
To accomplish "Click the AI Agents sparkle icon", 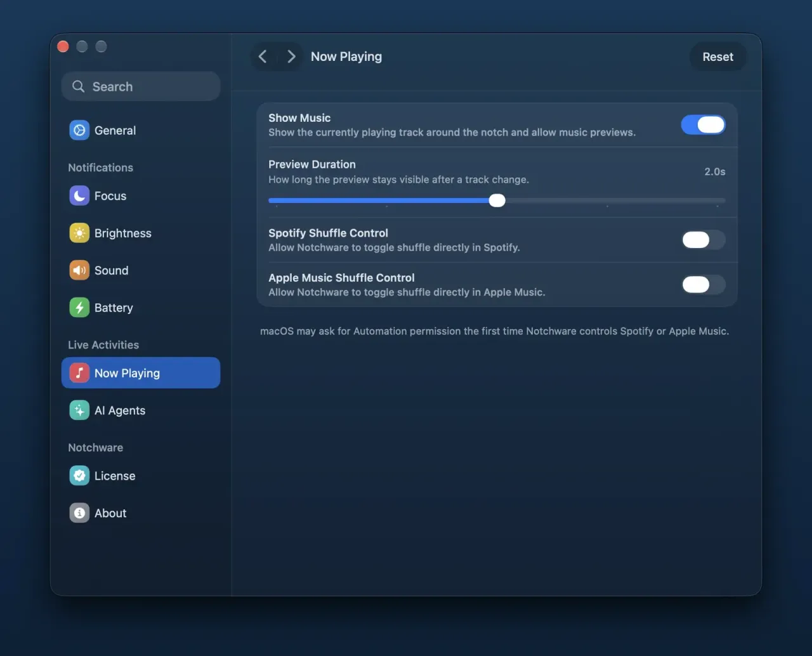I will 79,410.
